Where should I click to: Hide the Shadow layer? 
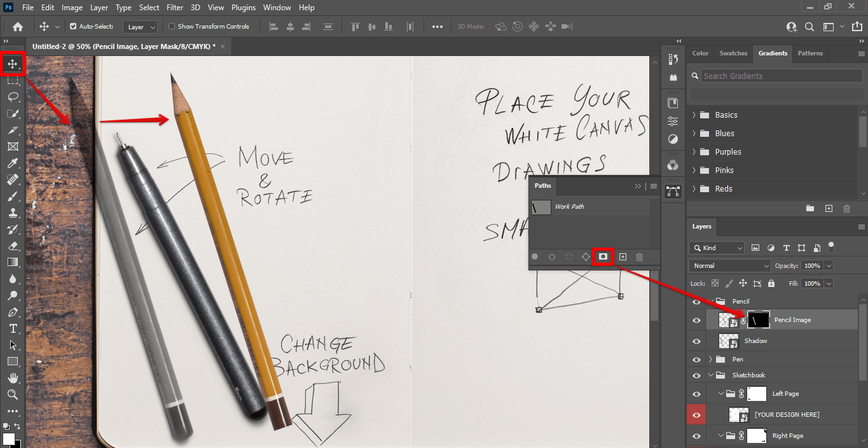696,340
